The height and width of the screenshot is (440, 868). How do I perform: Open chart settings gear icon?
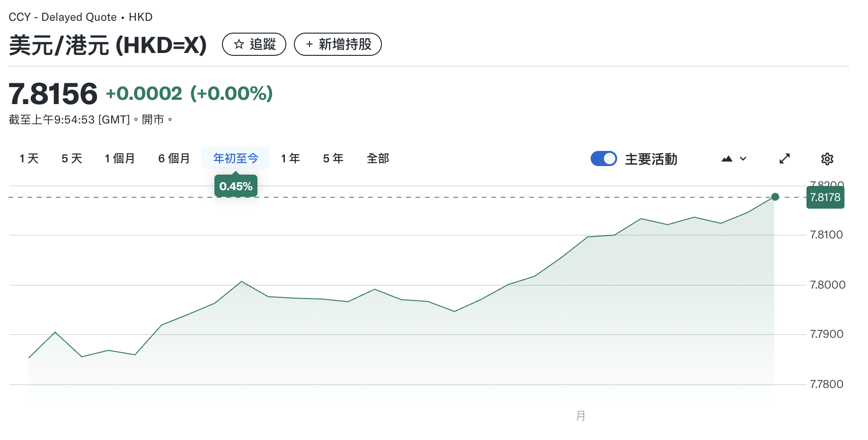coord(827,159)
